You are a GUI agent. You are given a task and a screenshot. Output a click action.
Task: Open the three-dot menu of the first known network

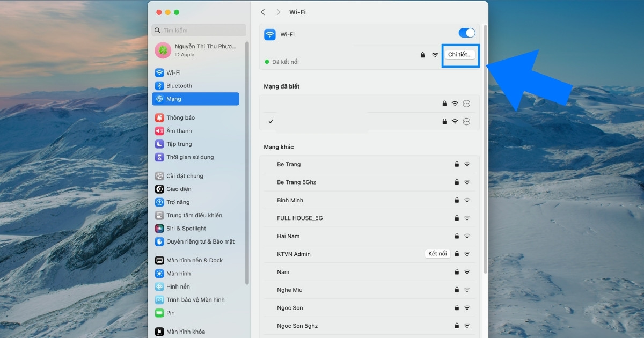pyautogui.click(x=466, y=104)
